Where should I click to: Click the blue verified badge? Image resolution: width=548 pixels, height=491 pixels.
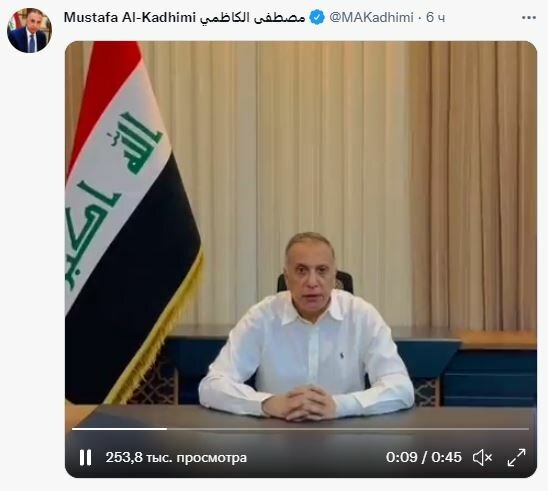(317, 17)
